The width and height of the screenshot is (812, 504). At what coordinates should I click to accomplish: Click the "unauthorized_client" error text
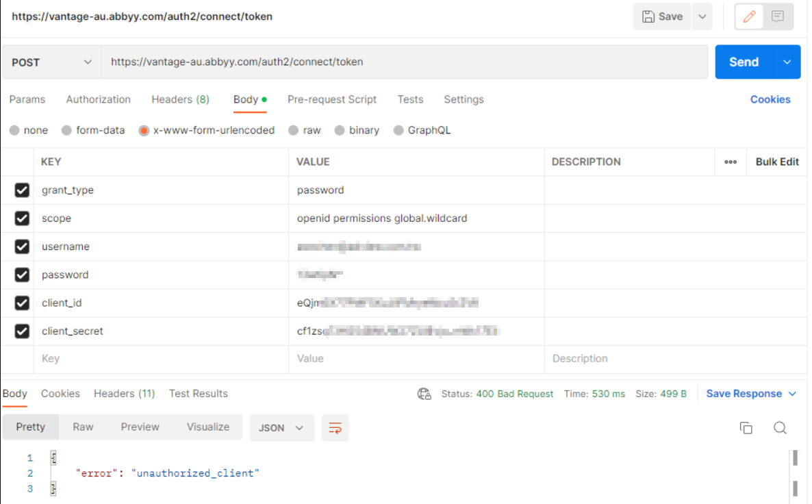[x=194, y=473]
